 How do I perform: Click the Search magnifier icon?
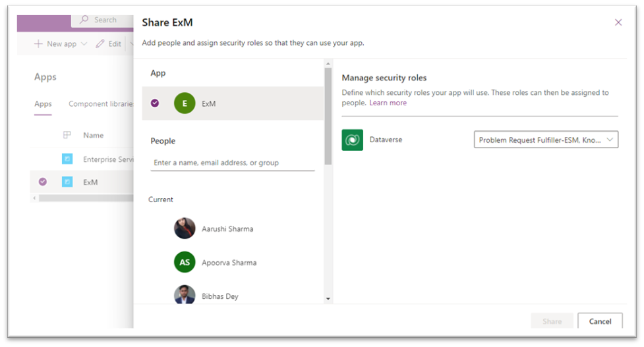coord(84,19)
